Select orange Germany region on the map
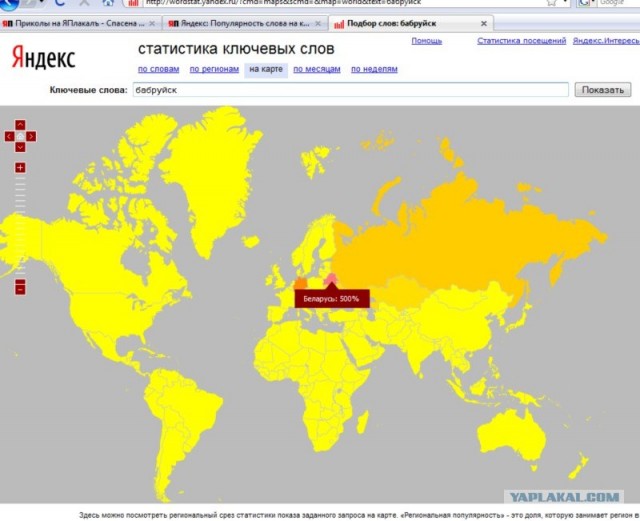Image resolution: width=640 pixels, height=521 pixels. pos(301,283)
